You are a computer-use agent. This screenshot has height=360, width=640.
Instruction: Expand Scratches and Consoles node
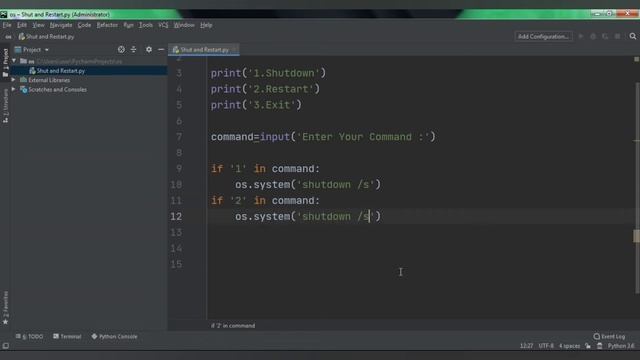point(14,89)
